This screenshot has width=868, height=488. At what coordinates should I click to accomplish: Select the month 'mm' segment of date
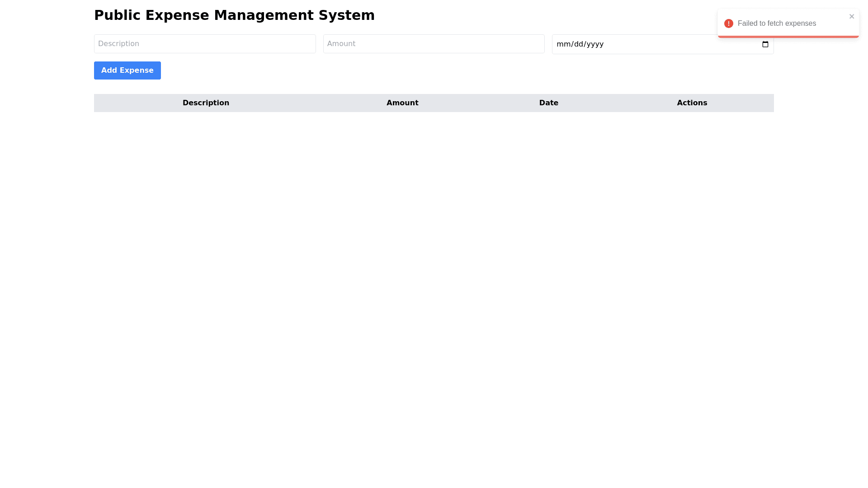click(x=563, y=44)
